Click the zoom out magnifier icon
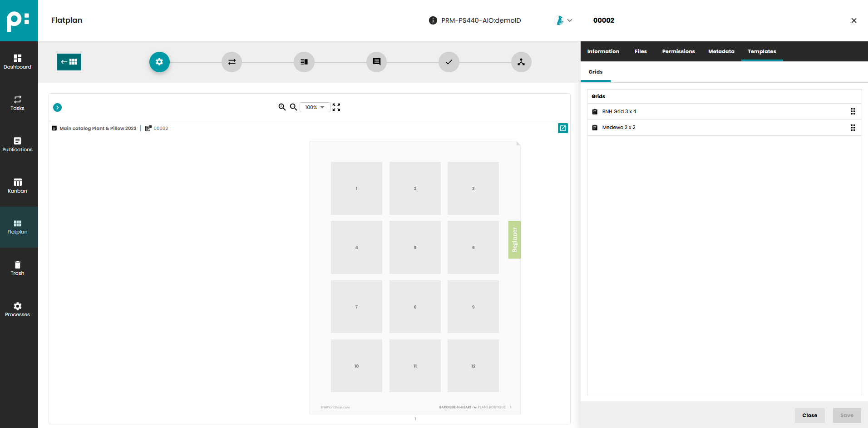 click(x=293, y=107)
